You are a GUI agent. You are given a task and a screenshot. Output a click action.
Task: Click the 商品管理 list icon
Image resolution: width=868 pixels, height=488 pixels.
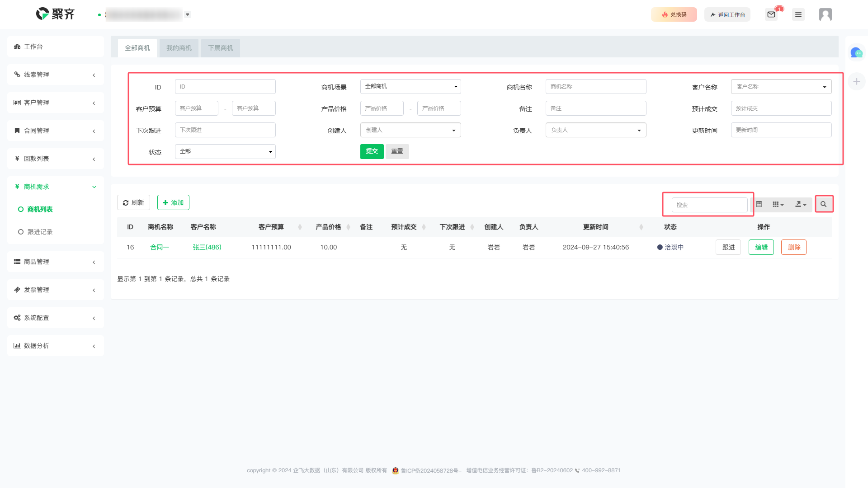(x=17, y=262)
